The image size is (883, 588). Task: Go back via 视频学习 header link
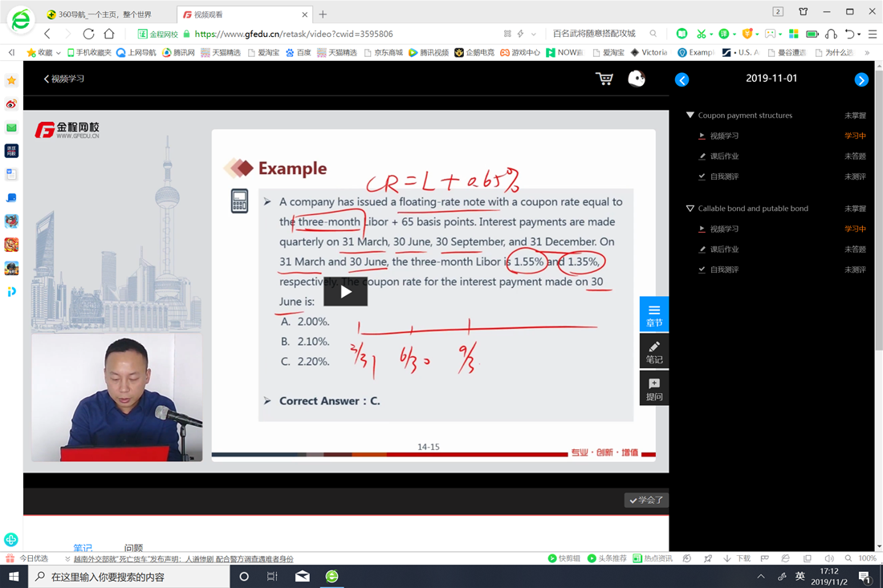64,79
